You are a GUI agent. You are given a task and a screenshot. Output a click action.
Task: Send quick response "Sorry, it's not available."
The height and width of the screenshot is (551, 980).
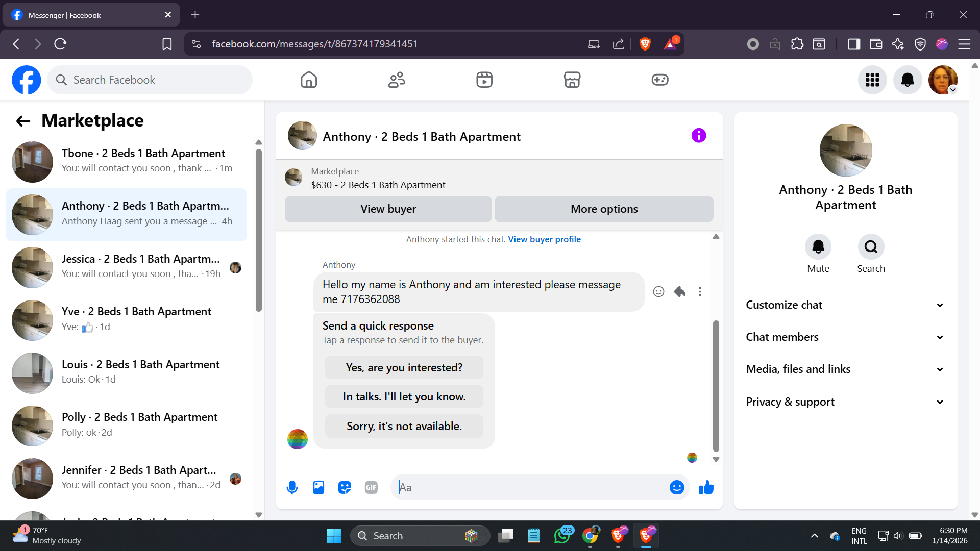coord(404,426)
